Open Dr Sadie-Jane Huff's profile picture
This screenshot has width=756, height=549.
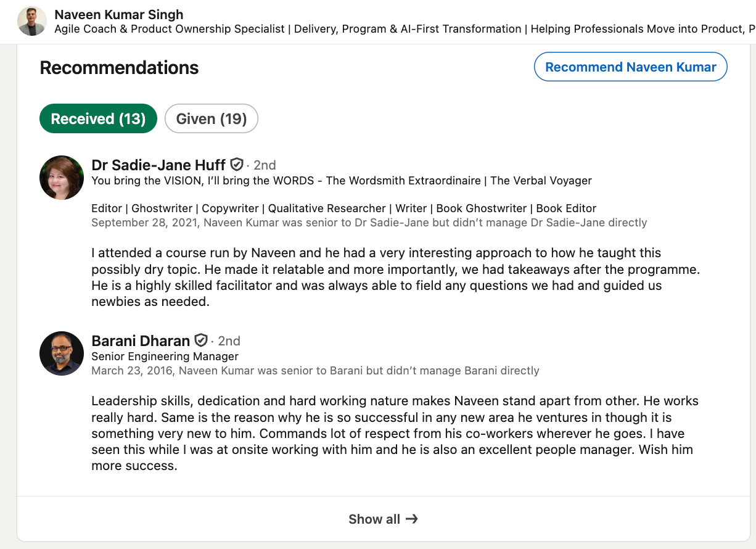pyautogui.click(x=62, y=178)
